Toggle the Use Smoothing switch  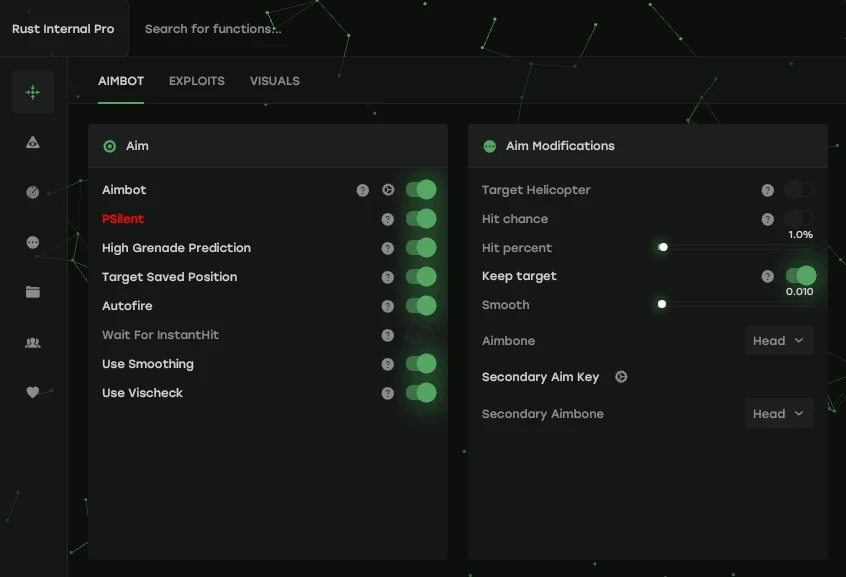point(421,364)
